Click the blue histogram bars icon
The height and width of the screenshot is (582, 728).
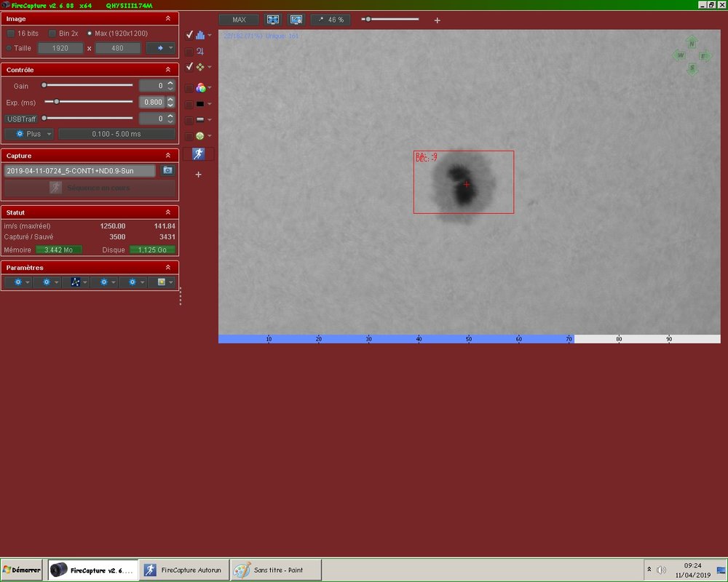pos(200,35)
